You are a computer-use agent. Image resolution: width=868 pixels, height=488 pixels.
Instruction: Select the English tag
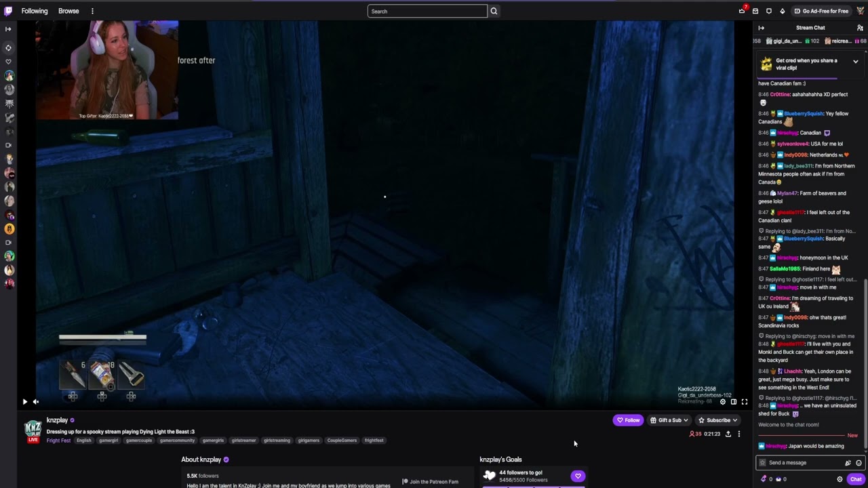pos(83,441)
